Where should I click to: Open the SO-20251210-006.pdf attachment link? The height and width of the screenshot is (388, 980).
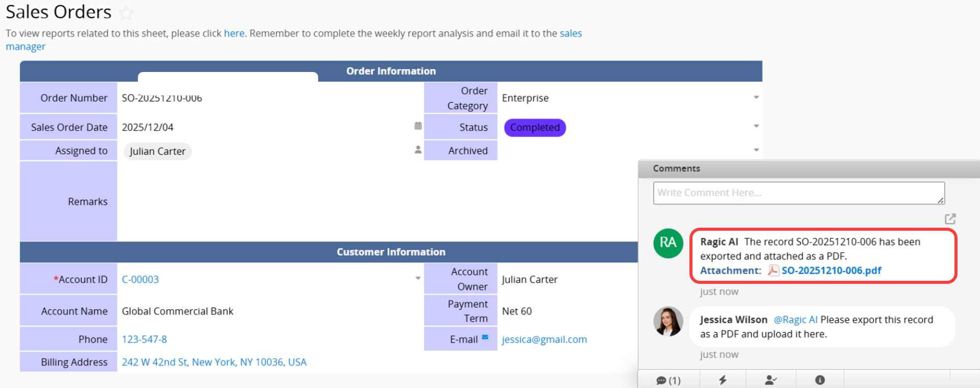[x=831, y=271]
